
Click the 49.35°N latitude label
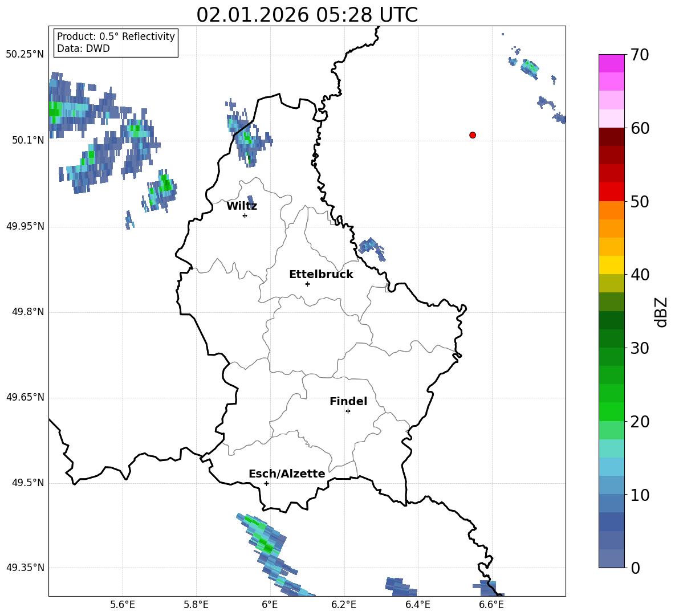point(25,568)
